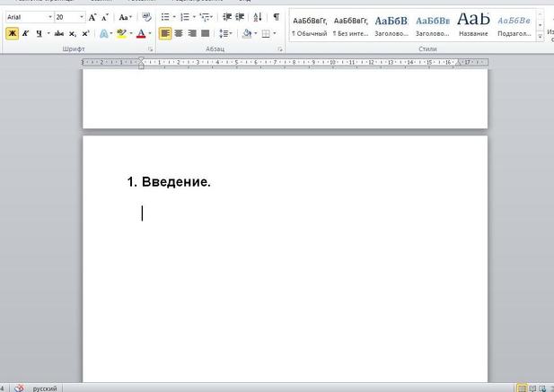Center align the text
Viewport: 554px width, 392px height.
(179, 33)
